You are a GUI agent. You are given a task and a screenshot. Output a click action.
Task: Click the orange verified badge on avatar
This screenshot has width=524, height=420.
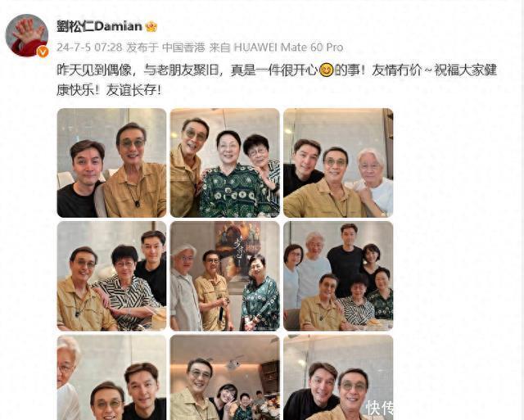tap(43, 52)
